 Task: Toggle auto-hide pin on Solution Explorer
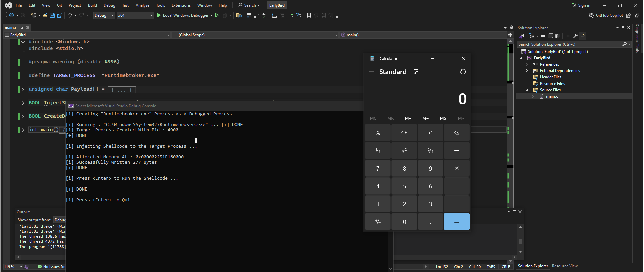623,28
